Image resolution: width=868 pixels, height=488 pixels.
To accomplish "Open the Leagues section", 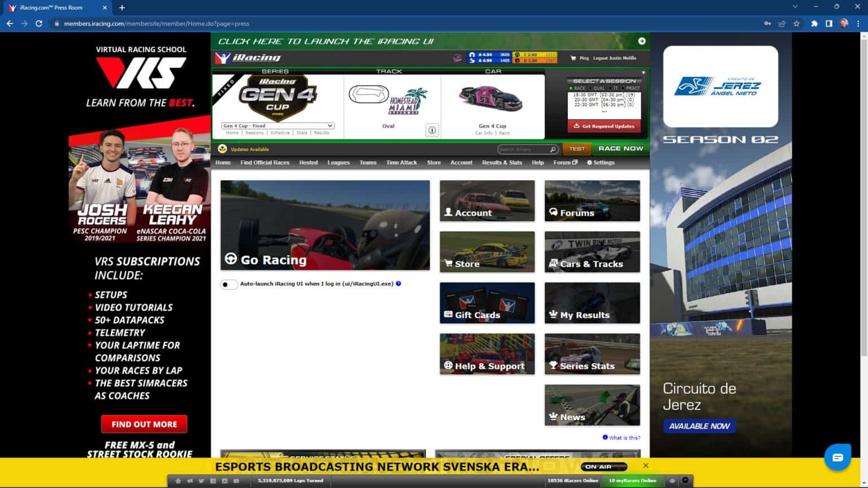I will coord(338,163).
